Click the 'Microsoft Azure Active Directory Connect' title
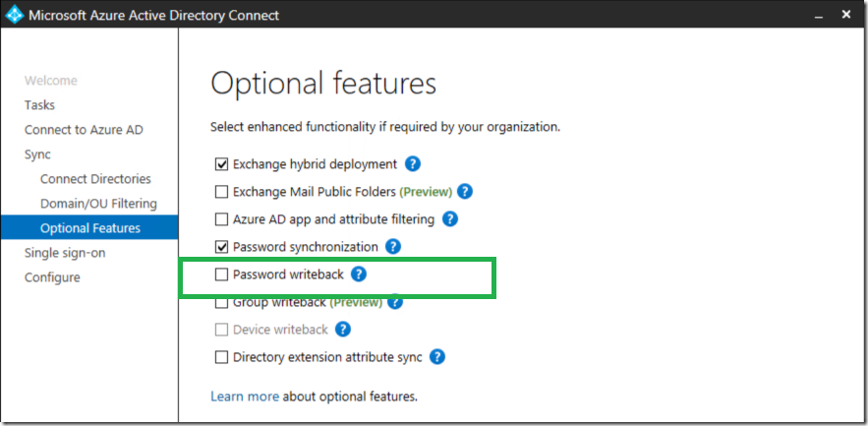Image resolution: width=868 pixels, height=426 pixels. [x=154, y=15]
